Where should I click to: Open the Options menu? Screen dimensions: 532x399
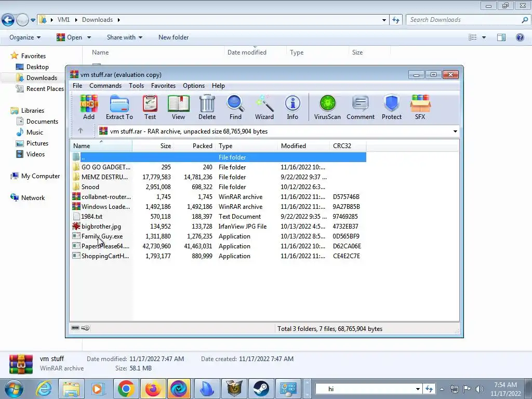[x=194, y=86]
